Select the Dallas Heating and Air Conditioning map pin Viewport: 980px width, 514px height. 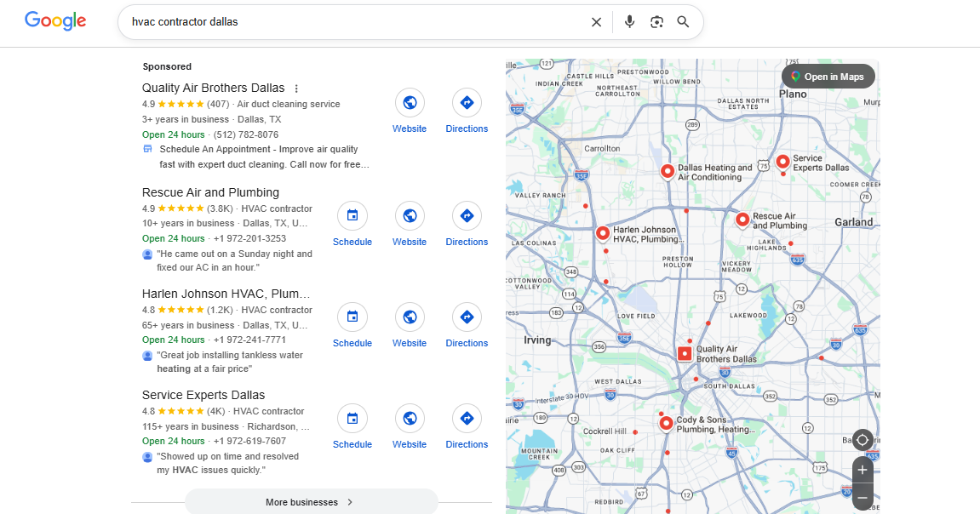tap(668, 171)
